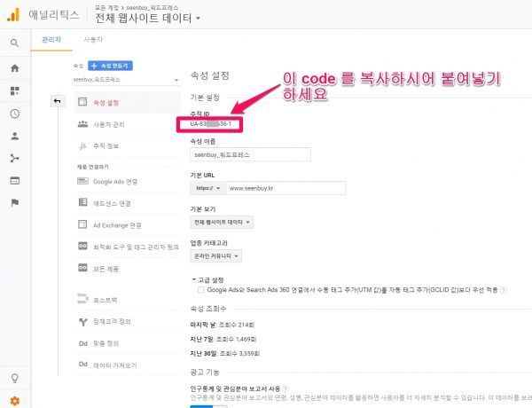Click the Dd 데이터 가져오기 icon
This screenshot has height=408, width=532.
(83, 365)
